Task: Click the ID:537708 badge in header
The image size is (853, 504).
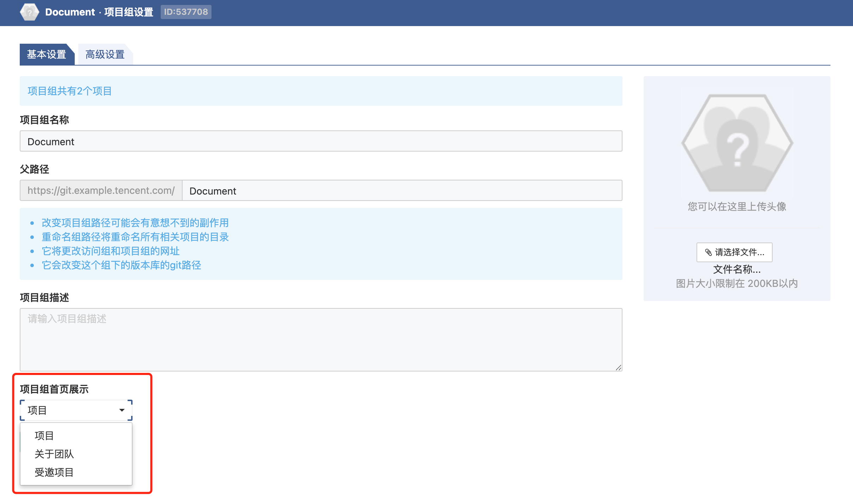Action: click(x=186, y=12)
